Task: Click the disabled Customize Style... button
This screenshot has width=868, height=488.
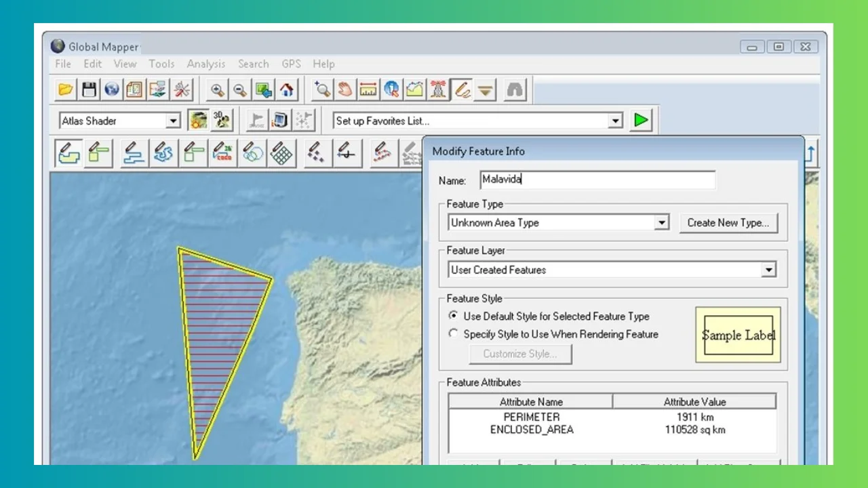Action: click(x=520, y=354)
